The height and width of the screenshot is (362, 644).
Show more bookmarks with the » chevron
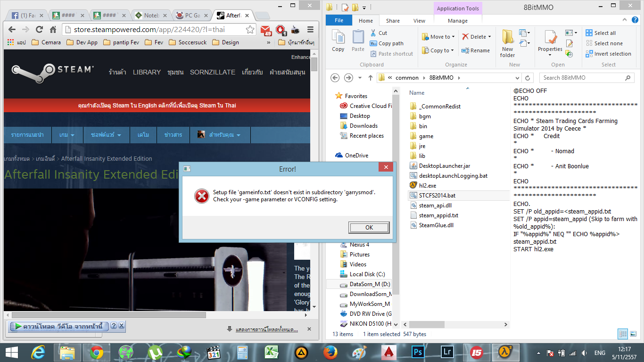(x=269, y=42)
